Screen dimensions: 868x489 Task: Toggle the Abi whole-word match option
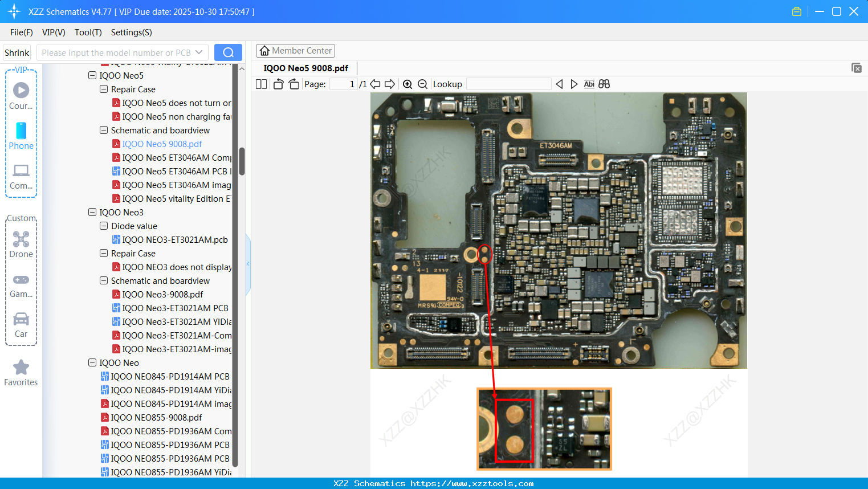pos(589,84)
